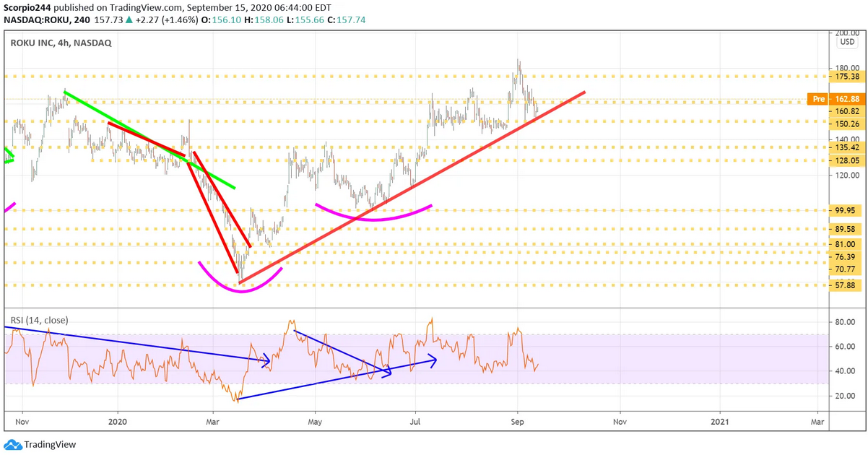Click the 76.39 level label
Image resolution: width=868 pixels, height=455 pixels.
pos(846,257)
